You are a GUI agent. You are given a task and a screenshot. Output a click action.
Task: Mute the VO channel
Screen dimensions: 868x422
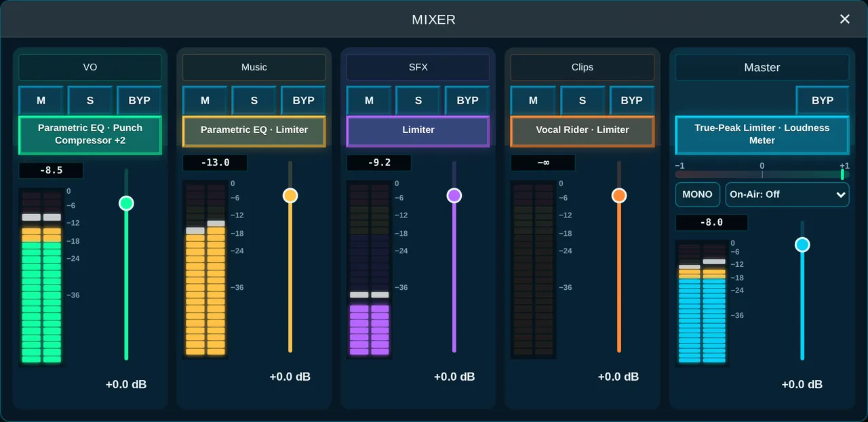pos(41,100)
